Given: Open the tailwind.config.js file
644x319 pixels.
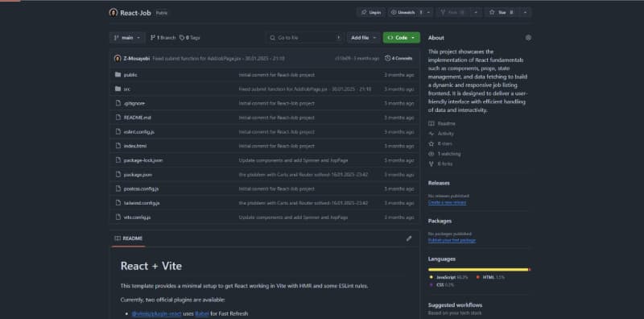Looking at the screenshot, I should point(142,203).
